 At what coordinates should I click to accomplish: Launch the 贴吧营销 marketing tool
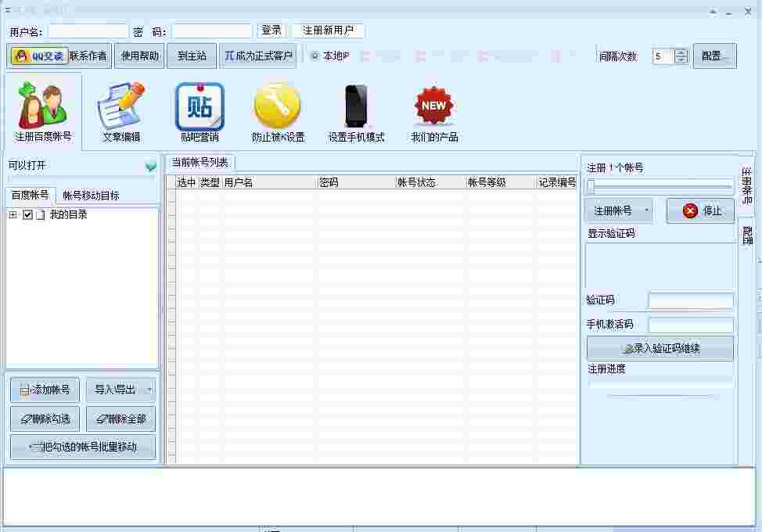198,110
